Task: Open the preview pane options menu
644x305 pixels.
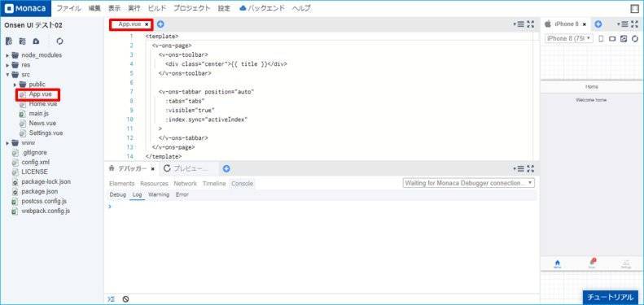Action: pyautogui.click(x=623, y=24)
